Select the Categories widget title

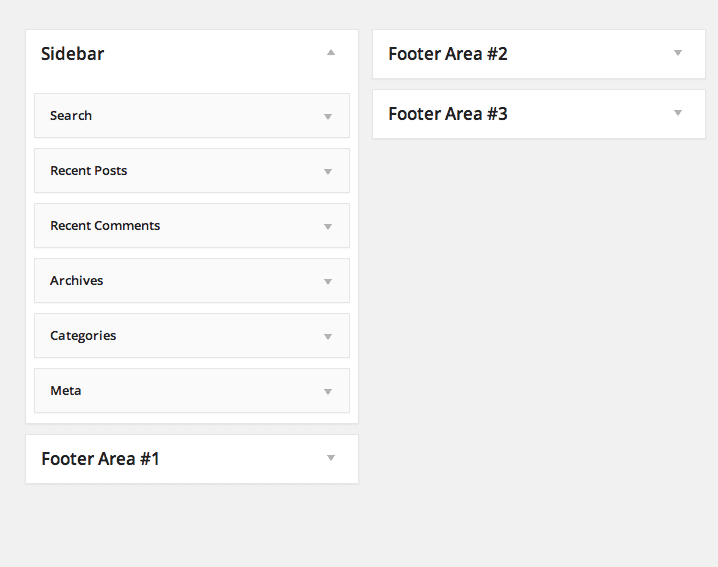(83, 336)
